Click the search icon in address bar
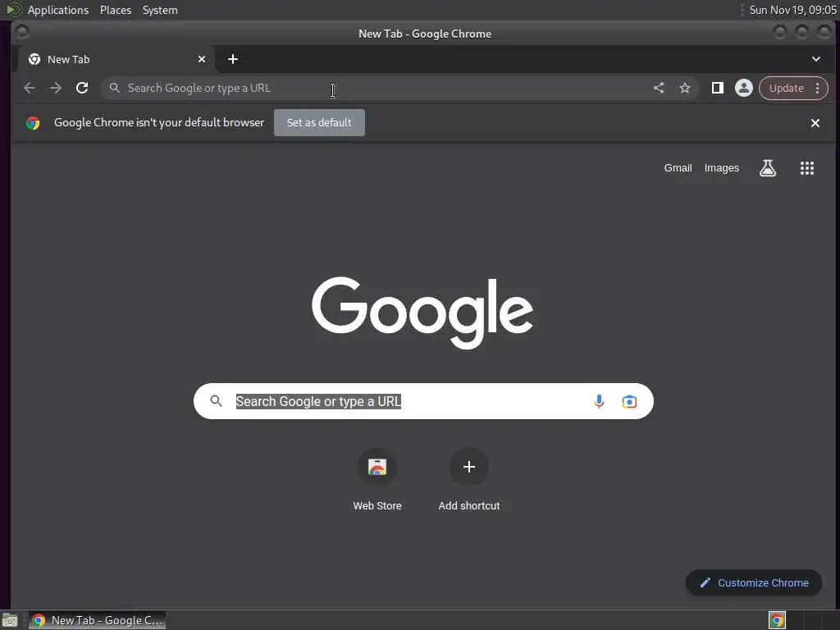840x630 pixels. 114,88
